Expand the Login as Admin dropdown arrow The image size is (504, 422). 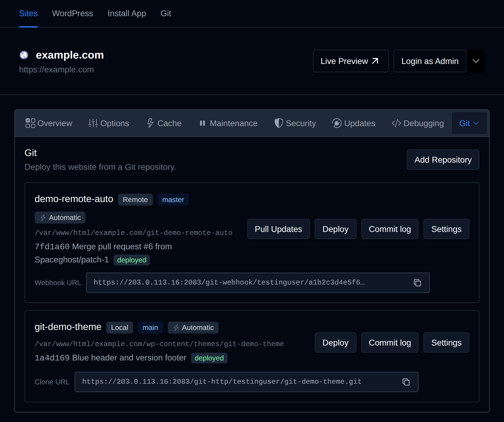pos(476,61)
